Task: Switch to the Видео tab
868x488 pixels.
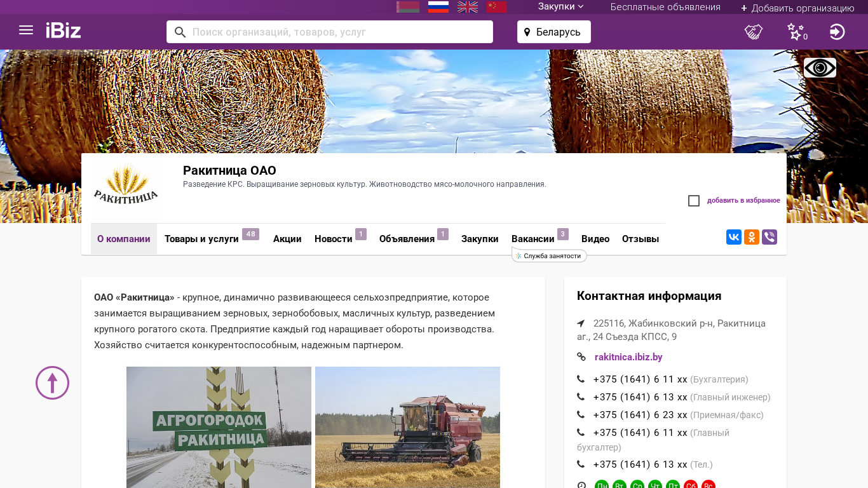Action: [x=595, y=239]
